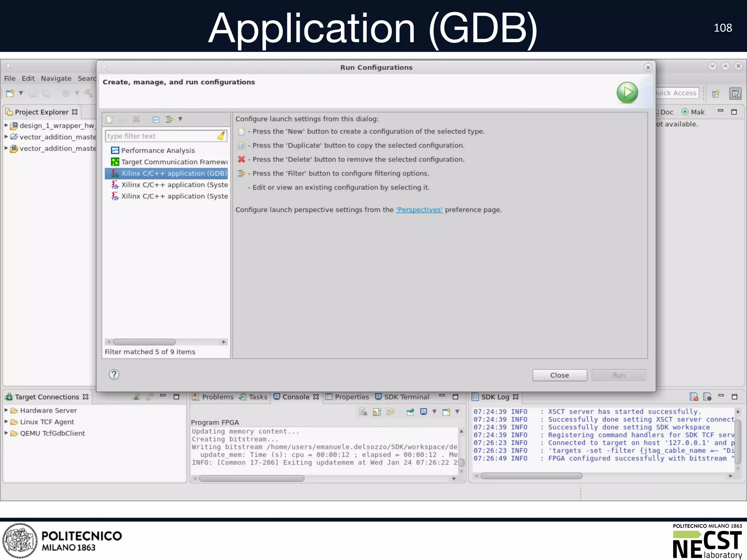This screenshot has width=747, height=560.
Task: Open the Navigate menu
Action: tap(56, 78)
